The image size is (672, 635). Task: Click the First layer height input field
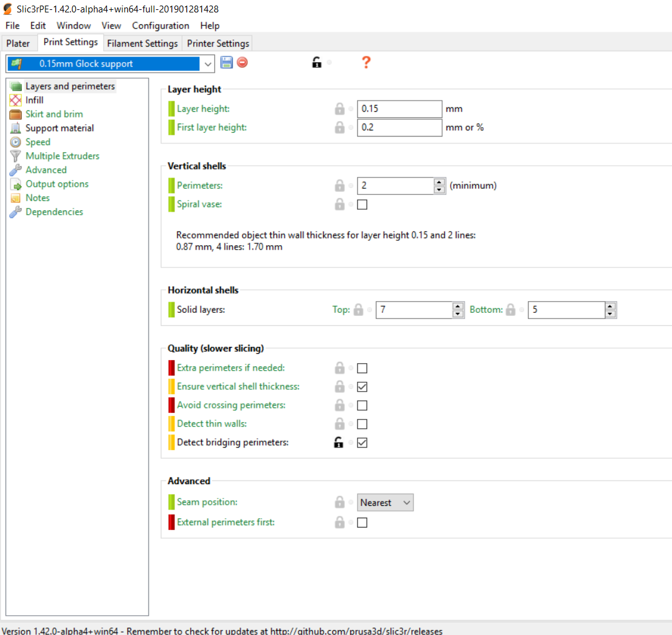399,127
